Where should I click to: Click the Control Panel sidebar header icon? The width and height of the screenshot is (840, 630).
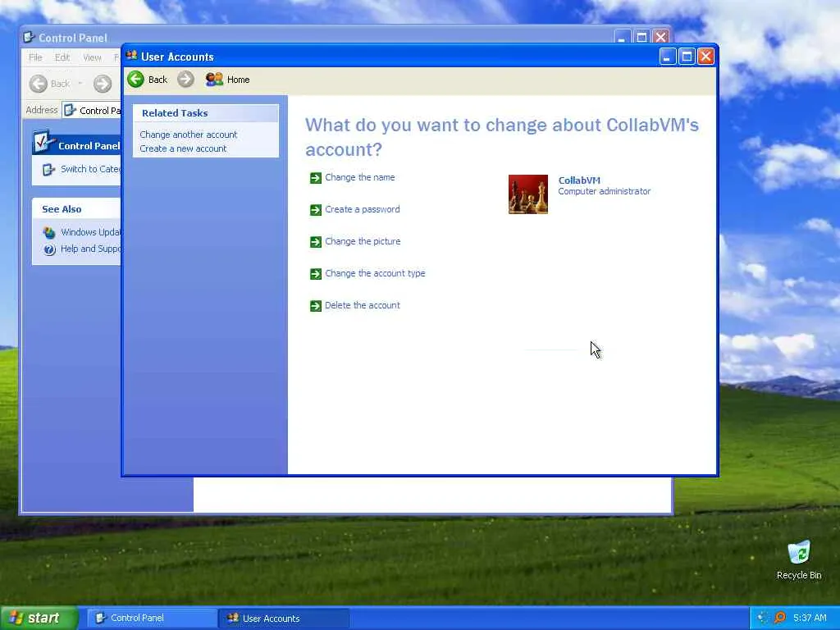point(43,142)
